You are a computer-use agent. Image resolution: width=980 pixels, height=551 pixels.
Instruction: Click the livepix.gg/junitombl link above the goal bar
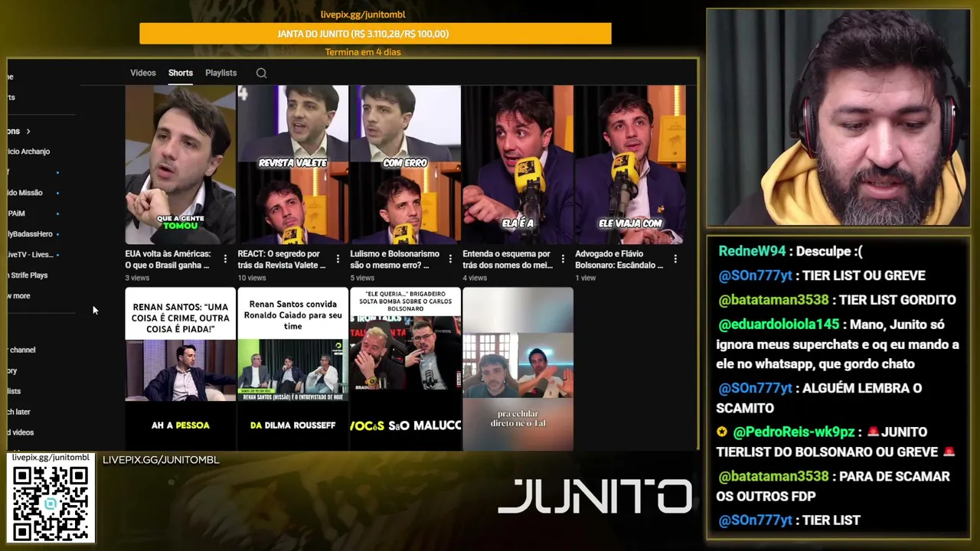363,15
